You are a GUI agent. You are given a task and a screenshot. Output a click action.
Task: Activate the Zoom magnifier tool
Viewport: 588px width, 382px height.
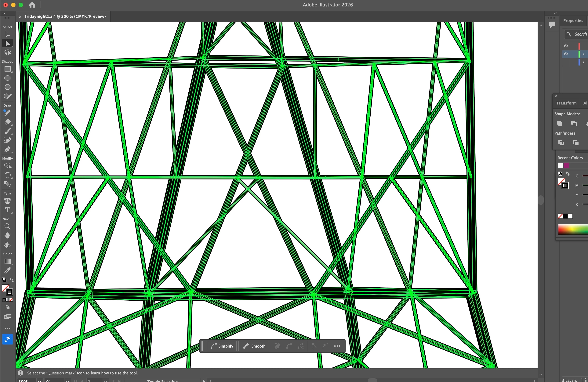coord(7,226)
